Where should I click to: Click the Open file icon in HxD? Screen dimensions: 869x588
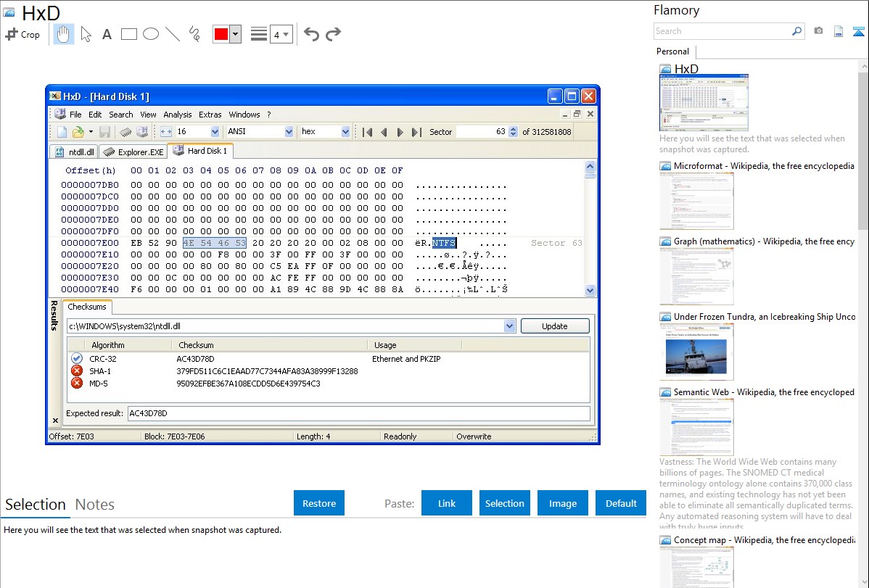(78, 132)
